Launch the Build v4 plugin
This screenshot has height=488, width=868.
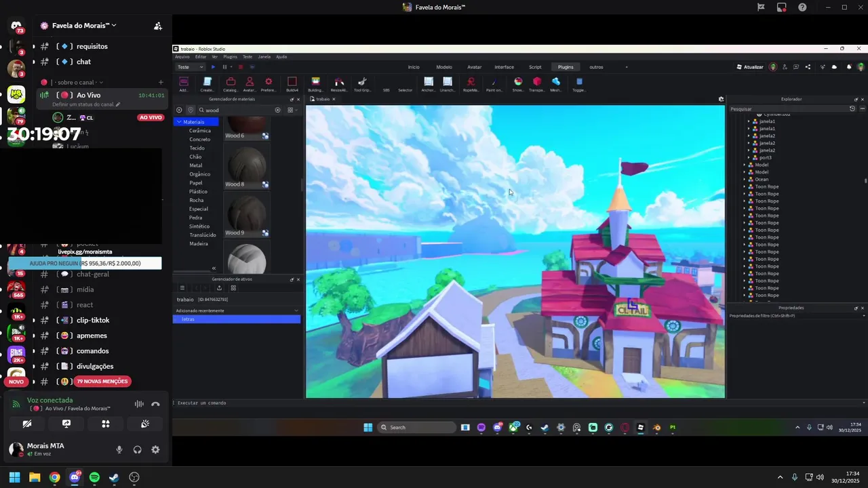point(292,84)
